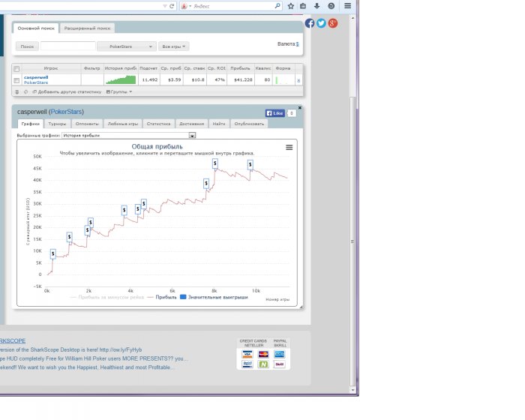
Task: Click the 'Поиск' search button
Action: point(27,46)
